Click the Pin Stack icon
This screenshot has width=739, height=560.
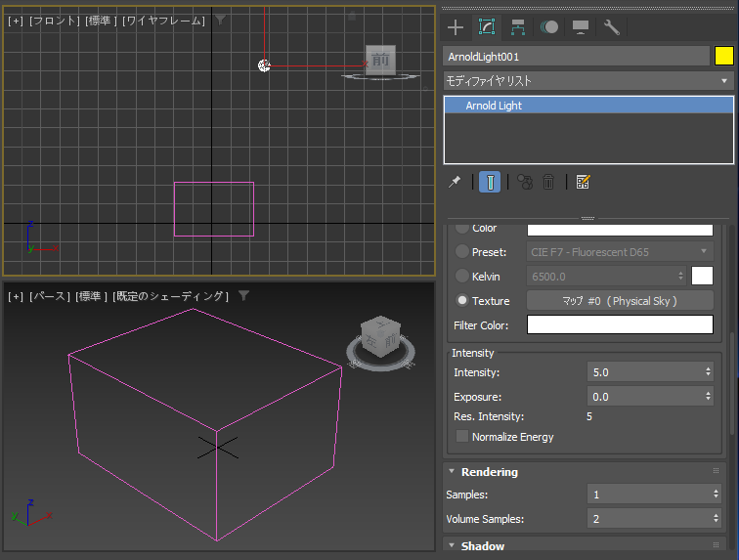point(455,182)
